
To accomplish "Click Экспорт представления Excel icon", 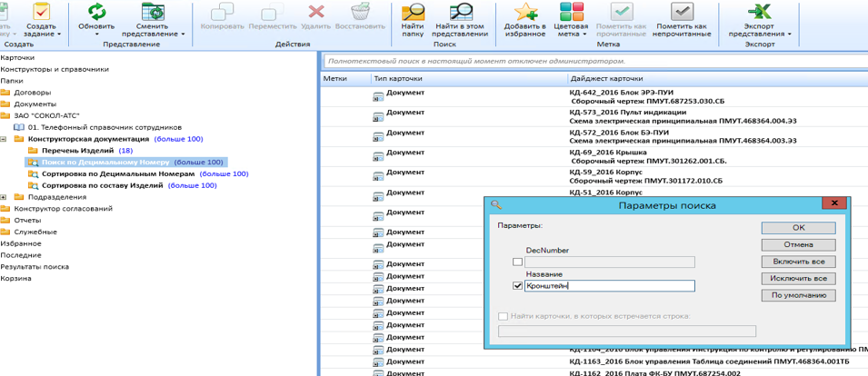I will tap(760, 11).
